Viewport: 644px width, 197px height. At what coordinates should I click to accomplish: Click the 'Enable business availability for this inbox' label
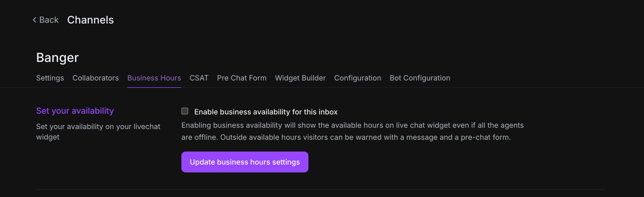[266, 112]
